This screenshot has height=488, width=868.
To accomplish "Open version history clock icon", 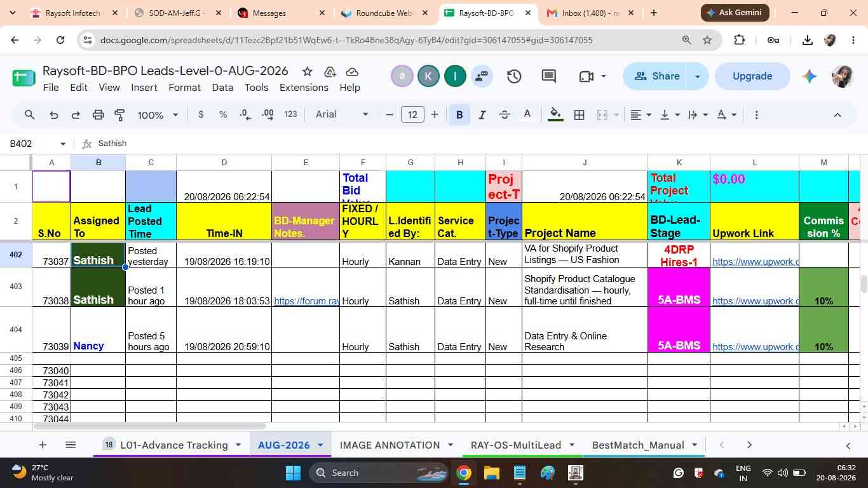I will (x=514, y=76).
